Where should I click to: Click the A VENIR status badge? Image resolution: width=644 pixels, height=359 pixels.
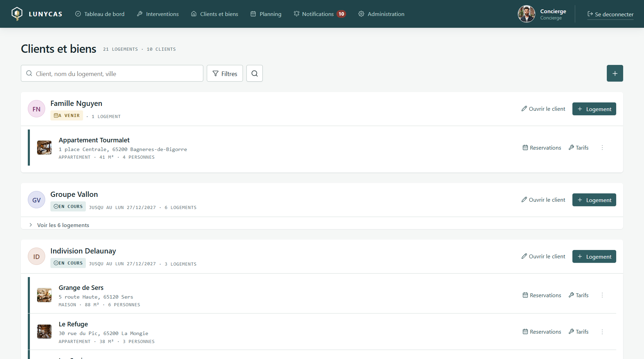coord(67,115)
